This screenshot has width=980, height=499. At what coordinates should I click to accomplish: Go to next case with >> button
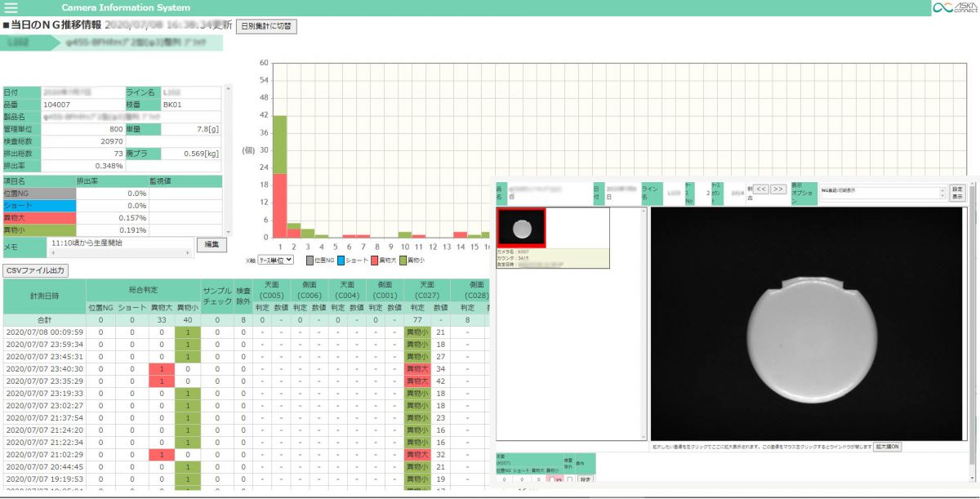778,189
